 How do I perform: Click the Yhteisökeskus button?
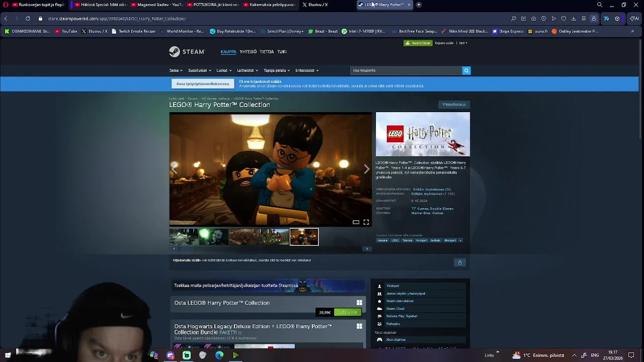pos(454,105)
